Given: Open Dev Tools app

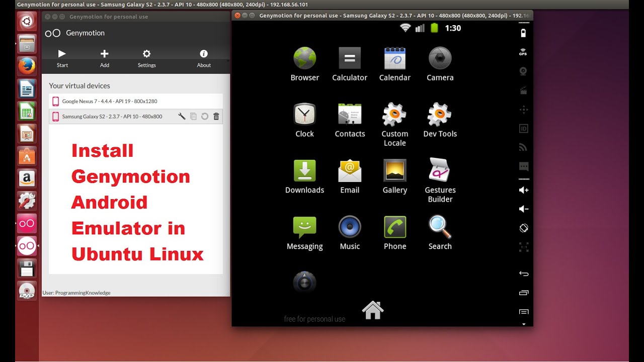Looking at the screenshot, I should tap(440, 120).
